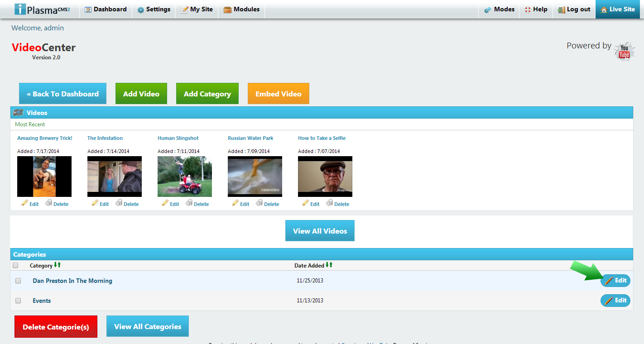Screen dimensions: 644x344
Task: Open the Settings menu
Action: click(154, 9)
